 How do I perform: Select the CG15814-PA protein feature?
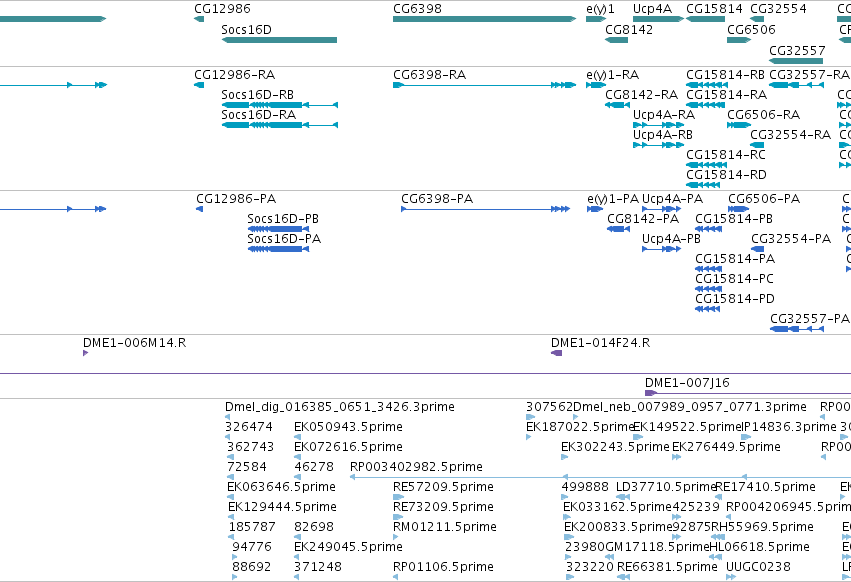(x=708, y=269)
